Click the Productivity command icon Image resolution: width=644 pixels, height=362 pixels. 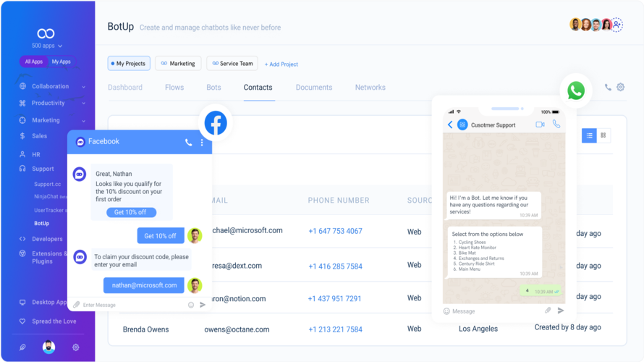[22, 103]
